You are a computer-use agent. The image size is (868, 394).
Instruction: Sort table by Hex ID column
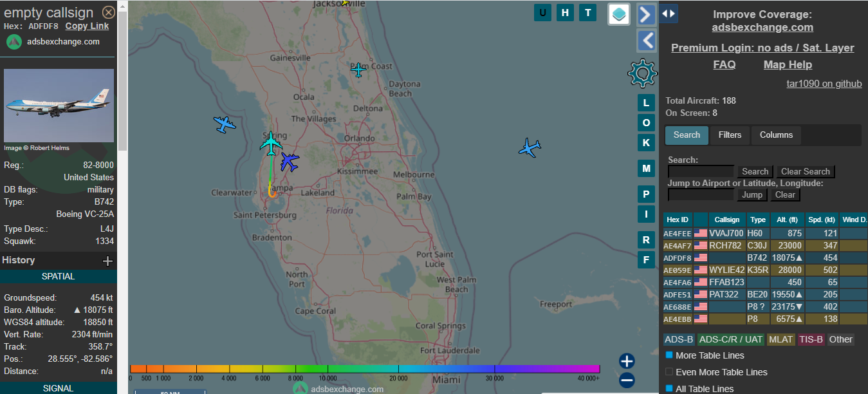pyautogui.click(x=678, y=220)
